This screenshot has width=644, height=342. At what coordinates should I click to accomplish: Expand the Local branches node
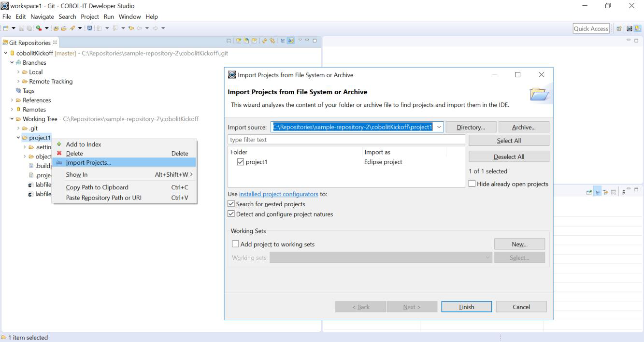click(18, 72)
